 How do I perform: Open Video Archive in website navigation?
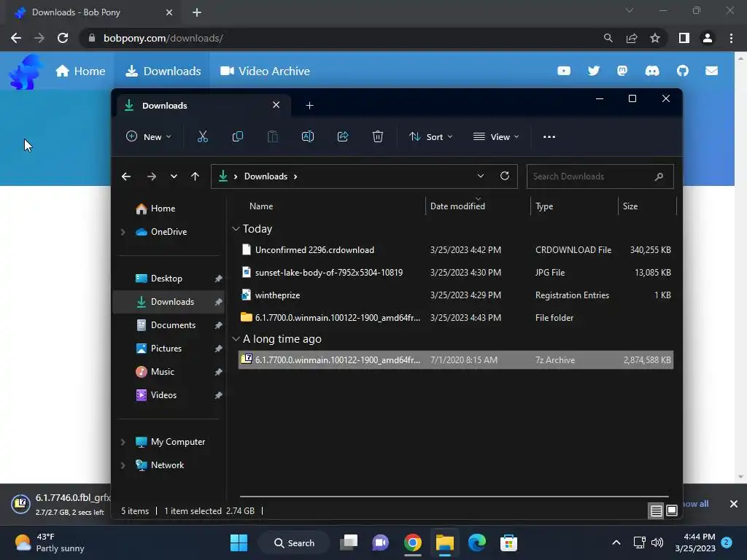click(x=265, y=71)
